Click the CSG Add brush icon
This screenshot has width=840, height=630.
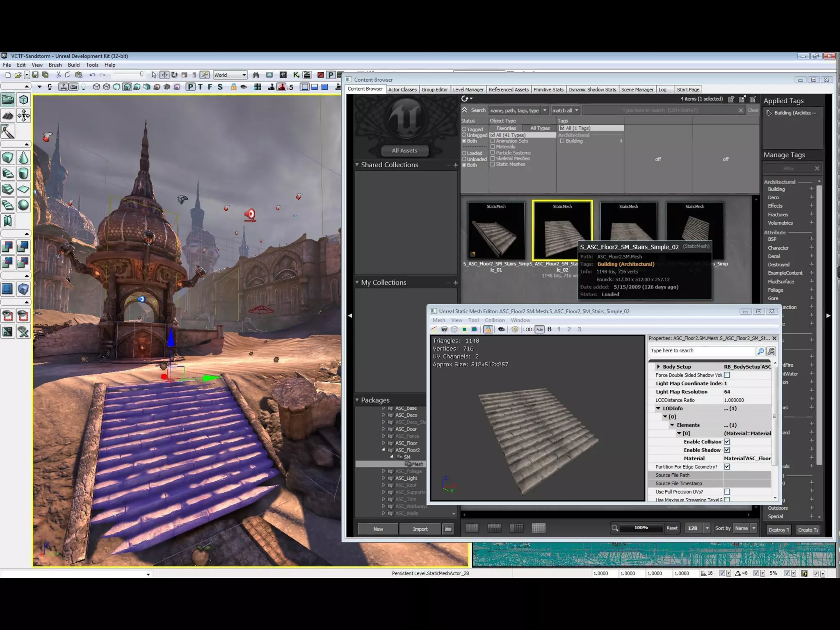point(8,247)
